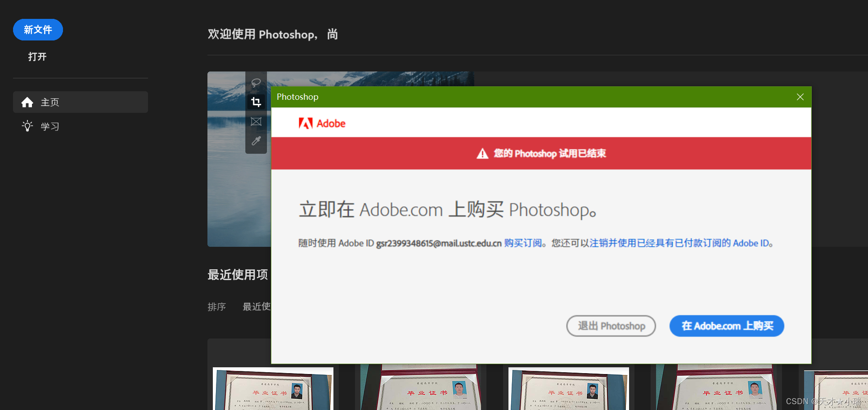Click the 购买订阅 link
This screenshot has width=868, height=410.
[x=523, y=243]
